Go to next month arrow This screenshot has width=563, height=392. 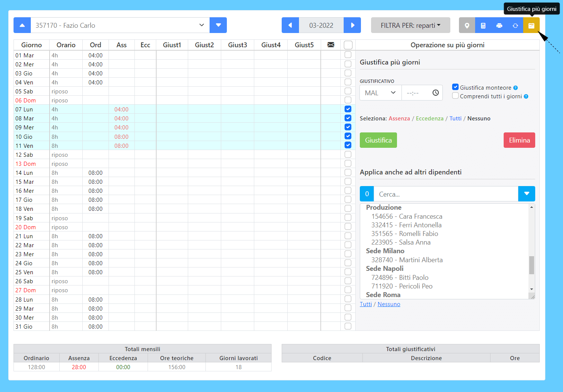coord(352,25)
